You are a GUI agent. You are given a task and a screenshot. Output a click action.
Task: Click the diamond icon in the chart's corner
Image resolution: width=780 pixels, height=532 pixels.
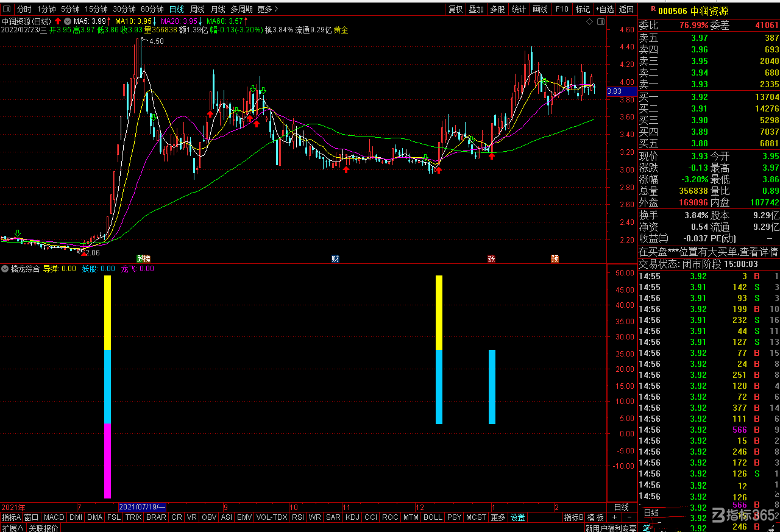click(589, 22)
